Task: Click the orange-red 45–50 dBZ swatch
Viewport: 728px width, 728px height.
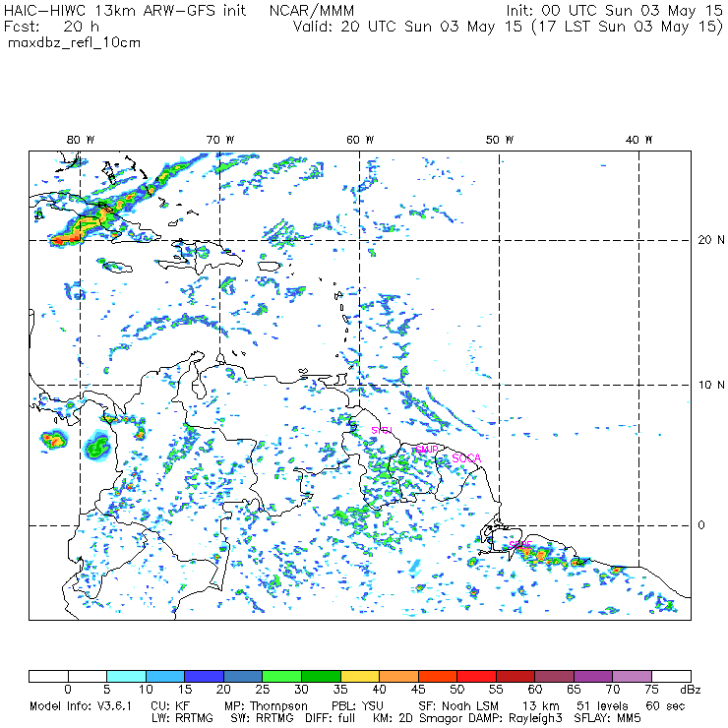Action: (x=438, y=676)
